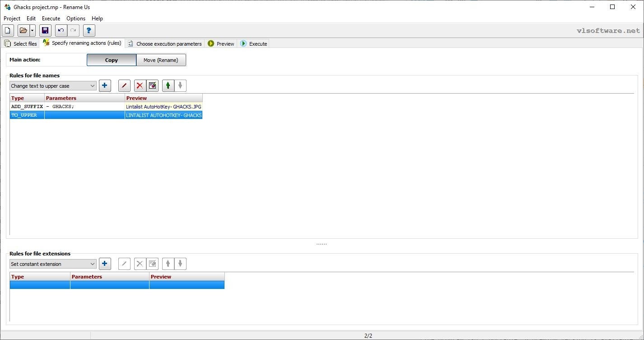The image size is (644, 340).
Task: Save the project with floppy disk icon
Action: click(45, 31)
